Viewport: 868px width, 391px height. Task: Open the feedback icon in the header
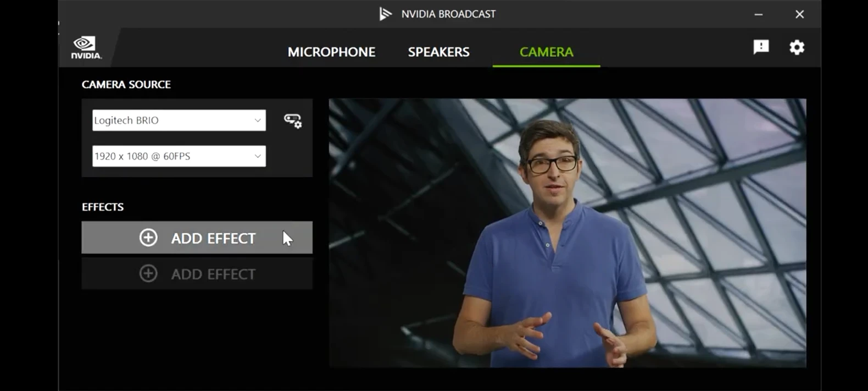click(x=761, y=47)
